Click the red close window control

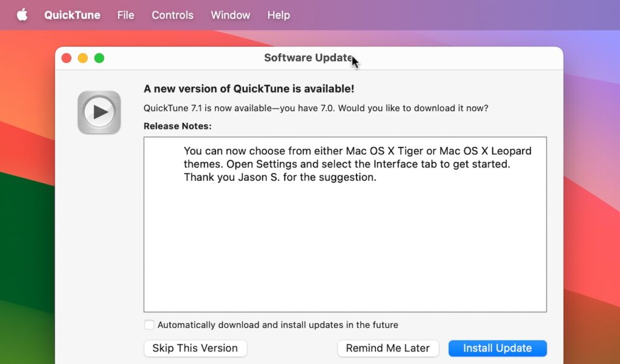coord(67,58)
